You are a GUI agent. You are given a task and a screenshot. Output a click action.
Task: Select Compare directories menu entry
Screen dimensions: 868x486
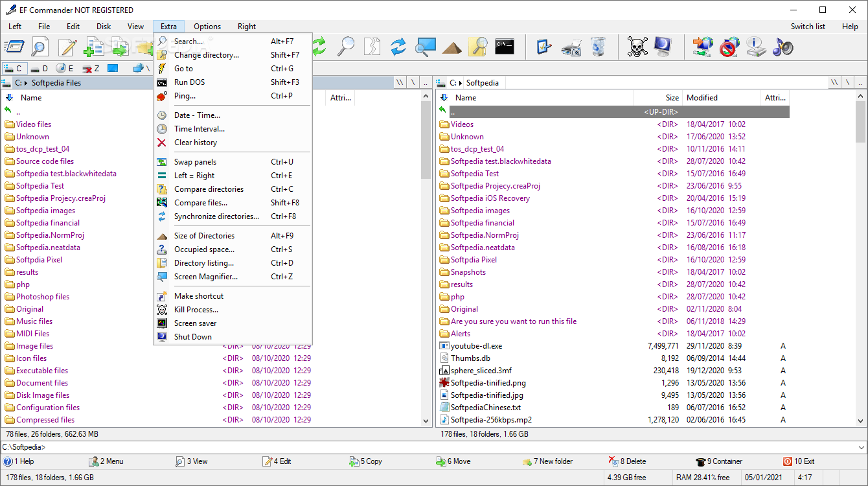[x=233, y=189]
